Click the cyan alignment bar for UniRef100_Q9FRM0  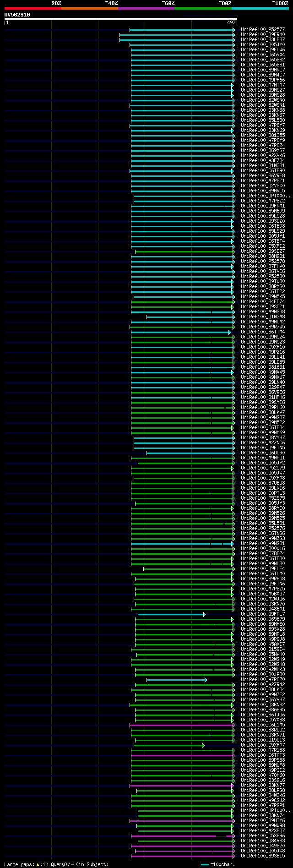177,35
